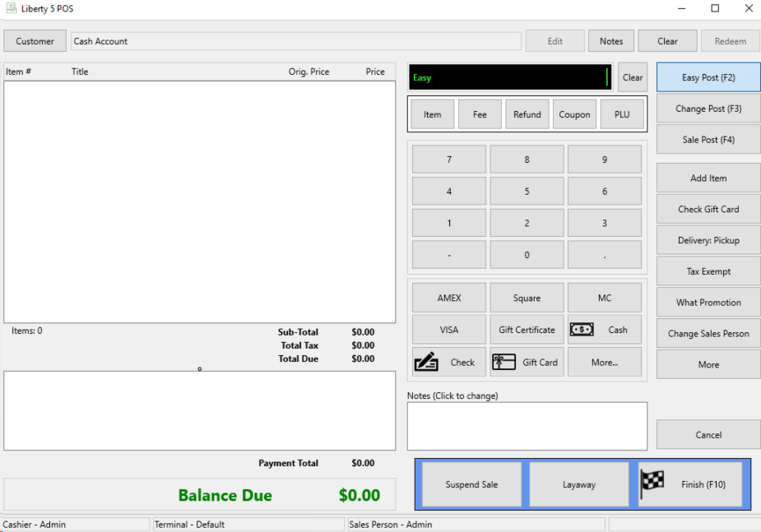Screen dimensions: 761x532
Task: Click Terminal - Default status entry
Action: click(248, 525)
